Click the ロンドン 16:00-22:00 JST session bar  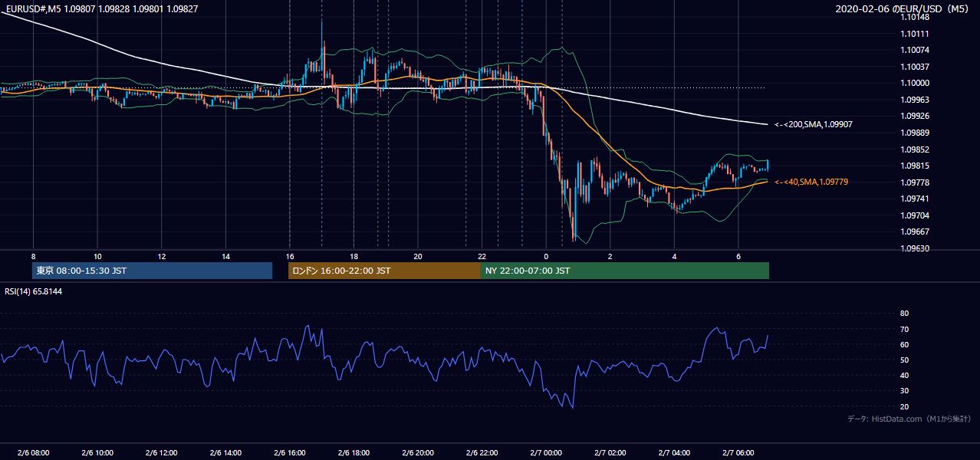[x=384, y=271]
